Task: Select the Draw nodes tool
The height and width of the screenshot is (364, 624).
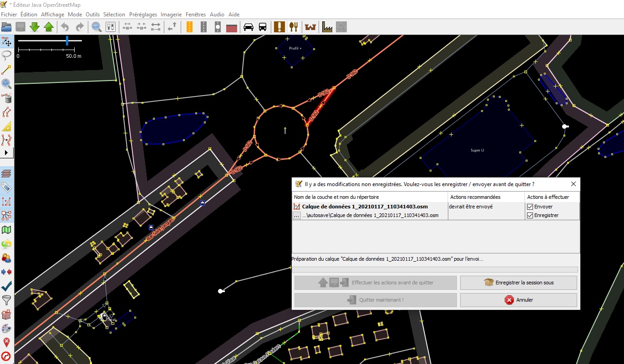Action: click(x=6, y=70)
